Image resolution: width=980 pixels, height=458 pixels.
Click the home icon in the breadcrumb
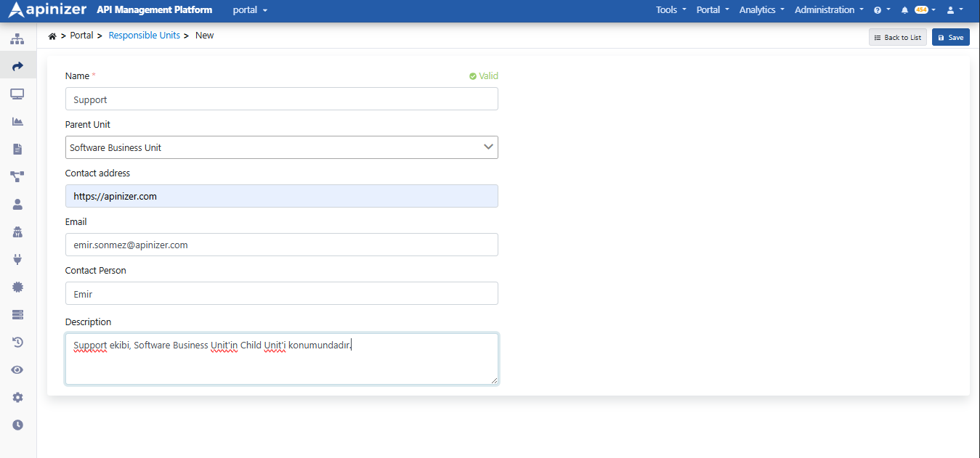[52, 36]
